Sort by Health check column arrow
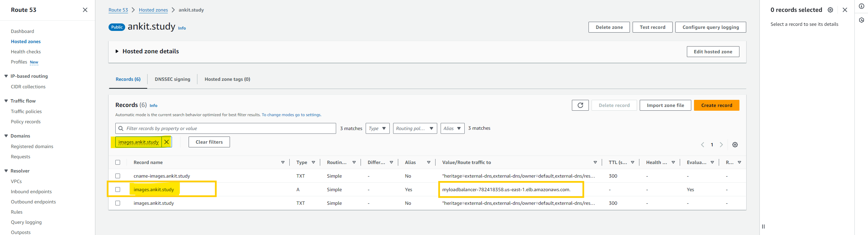Screen dimensions: 868x235 673,162
